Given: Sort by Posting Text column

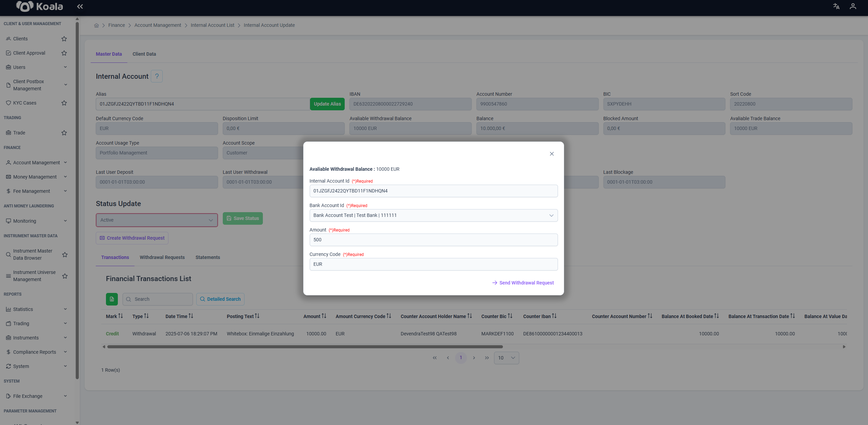Looking at the screenshot, I should (257, 316).
